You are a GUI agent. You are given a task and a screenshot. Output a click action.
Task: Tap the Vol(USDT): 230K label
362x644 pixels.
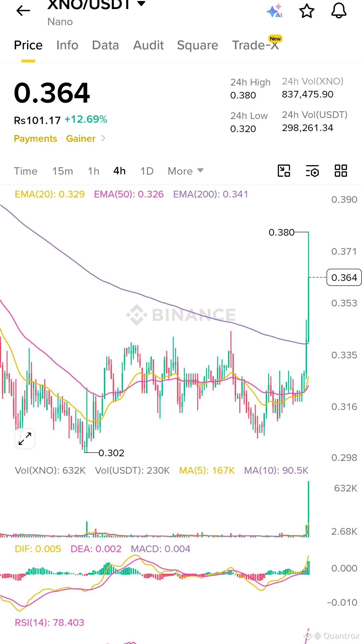click(132, 470)
